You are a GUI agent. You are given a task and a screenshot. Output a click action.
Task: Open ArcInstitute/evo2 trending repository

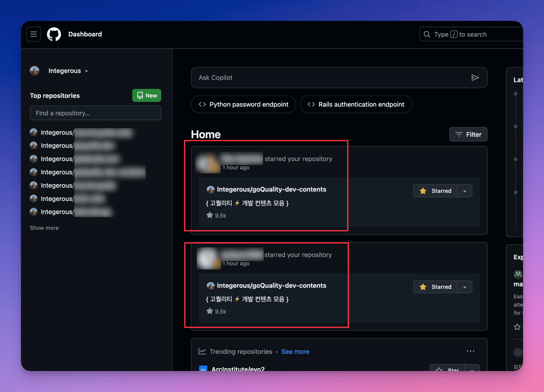tap(238, 369)
